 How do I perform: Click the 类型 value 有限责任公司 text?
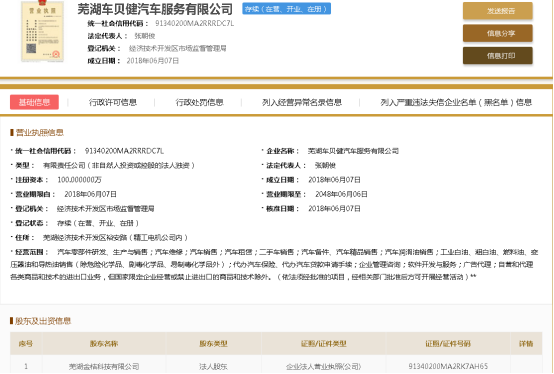tap(119, 165)
